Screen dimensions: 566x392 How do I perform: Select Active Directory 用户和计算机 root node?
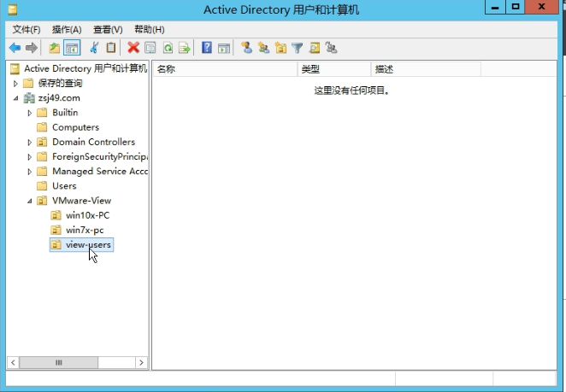pos(85,68)
